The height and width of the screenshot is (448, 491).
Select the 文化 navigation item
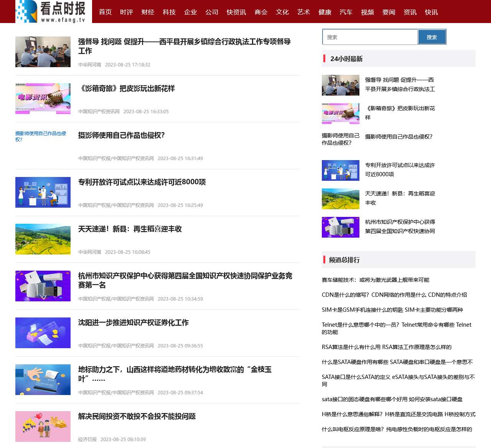[x=282, y=12]
